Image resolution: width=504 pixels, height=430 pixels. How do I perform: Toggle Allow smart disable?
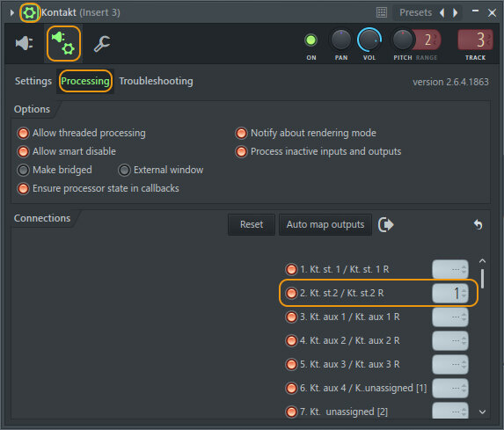click(23, 152)
